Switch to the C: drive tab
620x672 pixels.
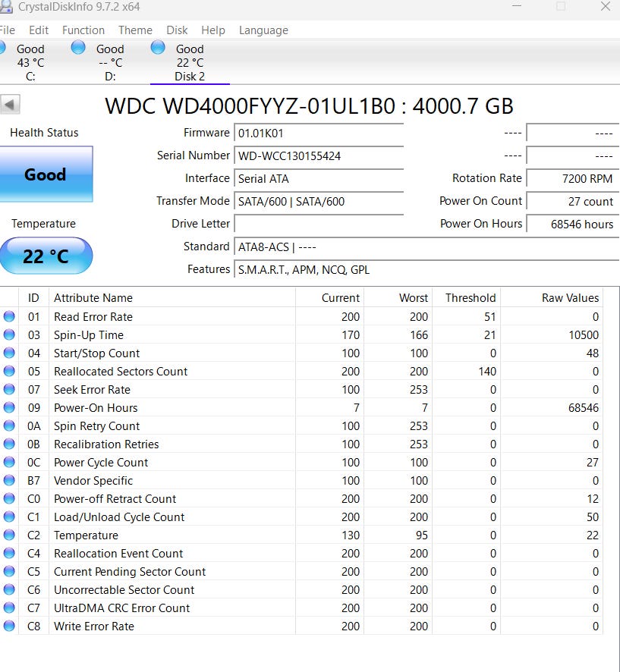(30, 62)
